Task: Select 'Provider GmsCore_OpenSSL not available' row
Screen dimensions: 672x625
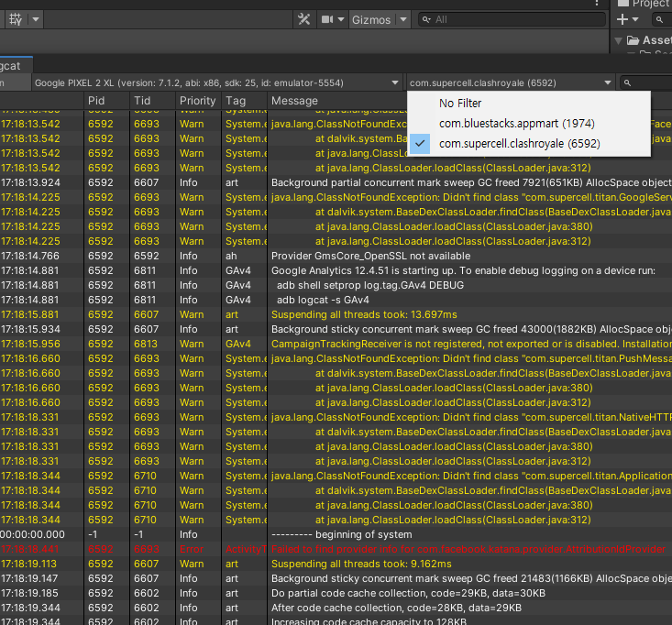Action: [x=336, y=256]
